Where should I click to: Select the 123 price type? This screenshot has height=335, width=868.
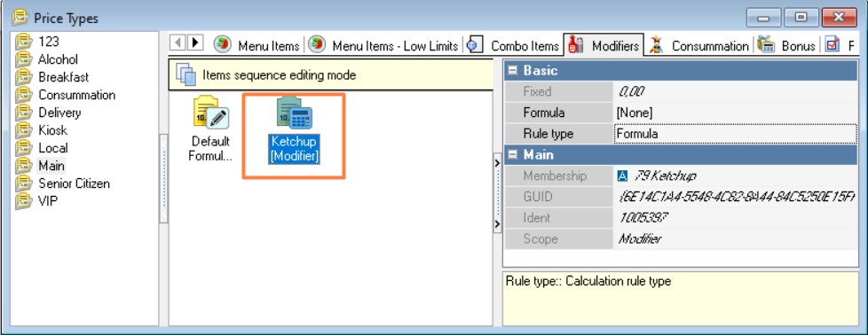[x=48, y=42]
